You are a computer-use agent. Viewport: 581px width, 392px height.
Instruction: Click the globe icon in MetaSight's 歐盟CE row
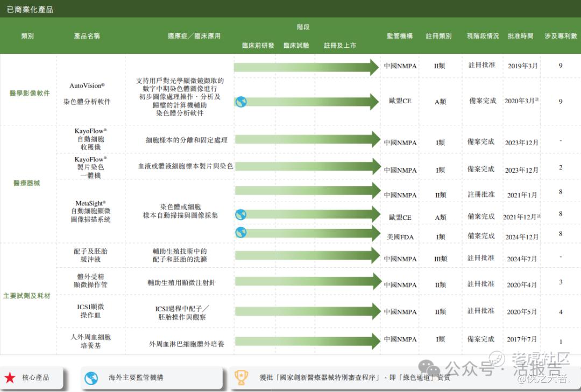tap(241, 215)
